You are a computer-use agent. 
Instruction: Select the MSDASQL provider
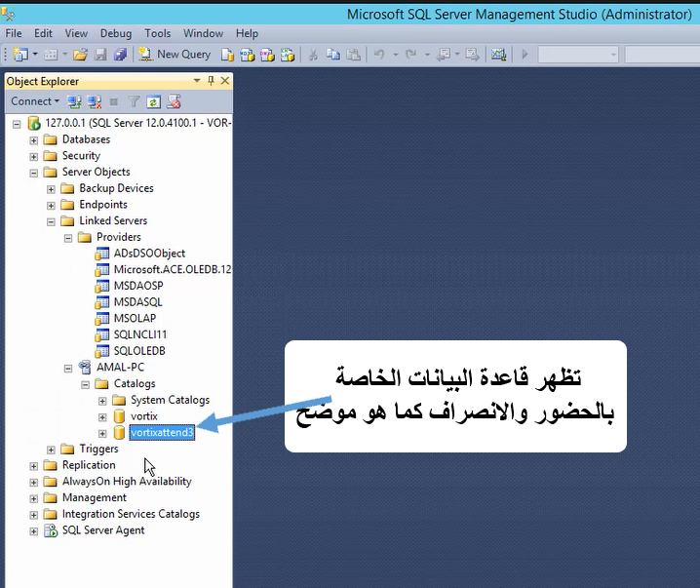point(137,302)
